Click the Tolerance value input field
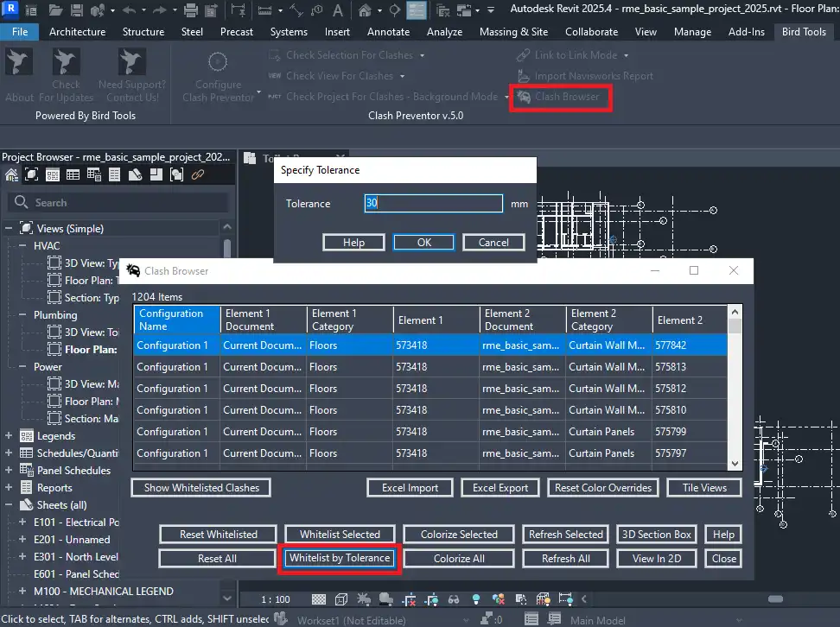The width and height of the screenshot is (840, 627). click(x=433, y=204)
